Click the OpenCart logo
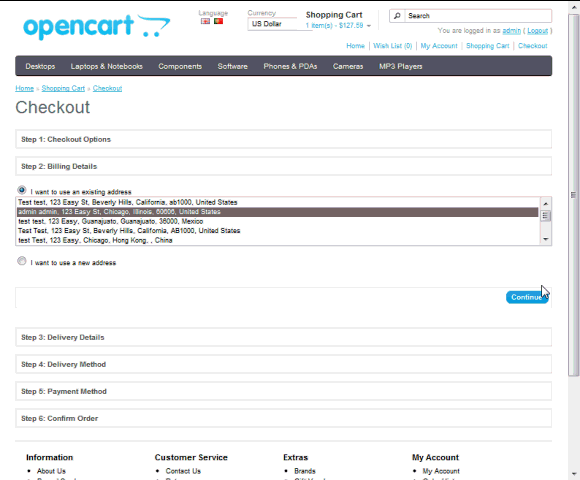580x480 pixels. [97, 27]
